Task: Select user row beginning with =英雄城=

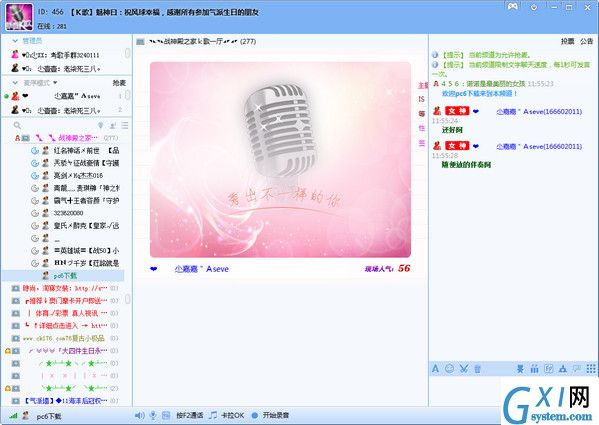Action: point(86,250)
